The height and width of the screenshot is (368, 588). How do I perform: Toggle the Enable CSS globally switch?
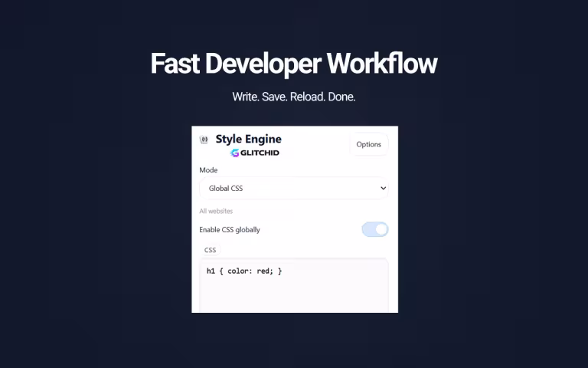(374, 229)
